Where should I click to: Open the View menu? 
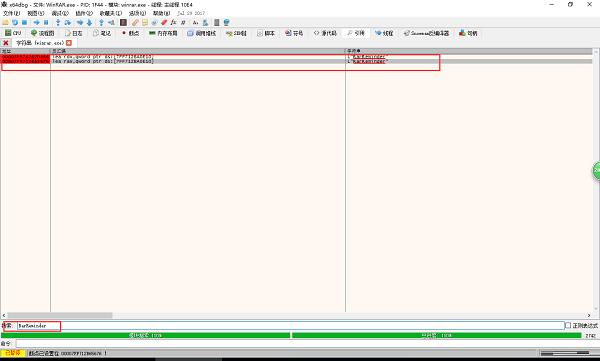pyautogui.click(x=36, y=13)
